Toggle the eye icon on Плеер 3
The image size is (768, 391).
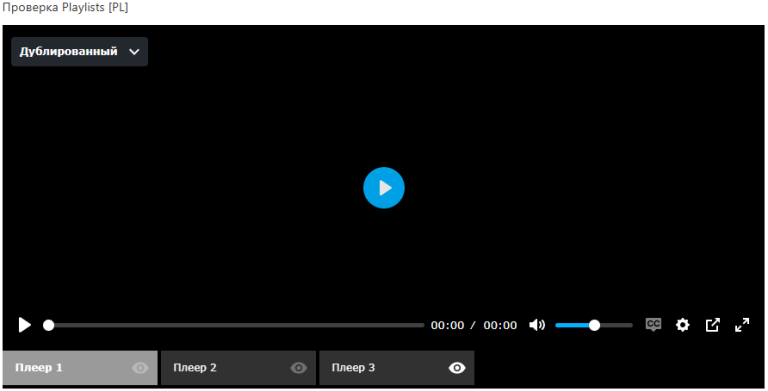(x=457, y=367)
